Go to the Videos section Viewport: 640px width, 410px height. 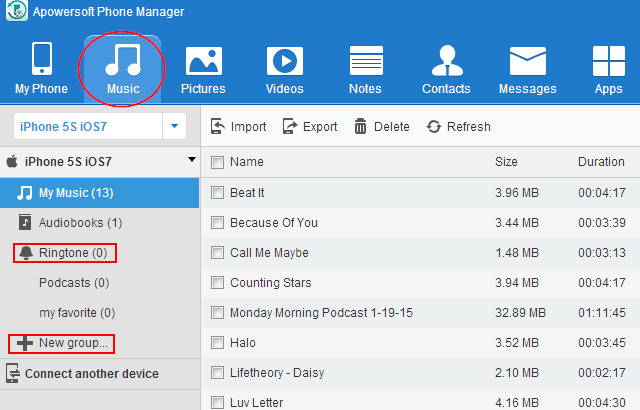[285, 62]
